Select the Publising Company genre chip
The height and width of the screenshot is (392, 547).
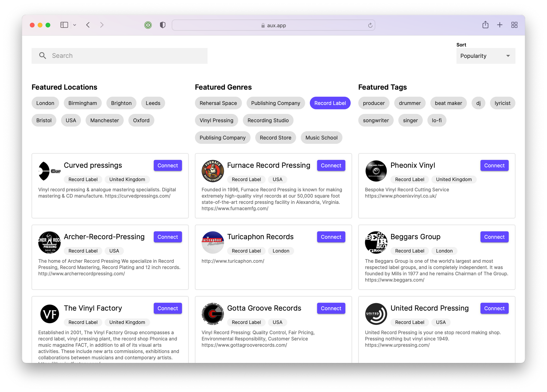pyautogui.click(x=223, y=138)
